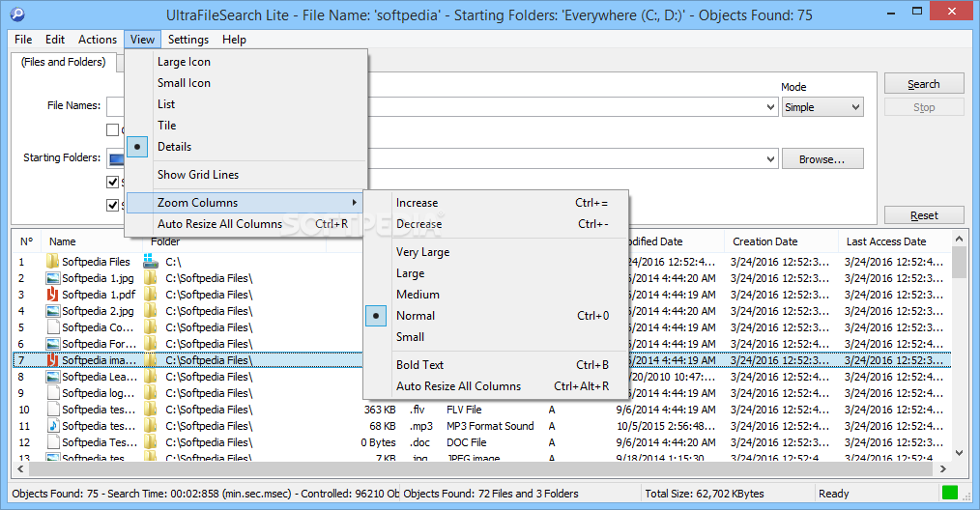Click the computer icon in Starting Folders field
The width and height of the screenshot is (980, 510).
(x=116, y=159)
